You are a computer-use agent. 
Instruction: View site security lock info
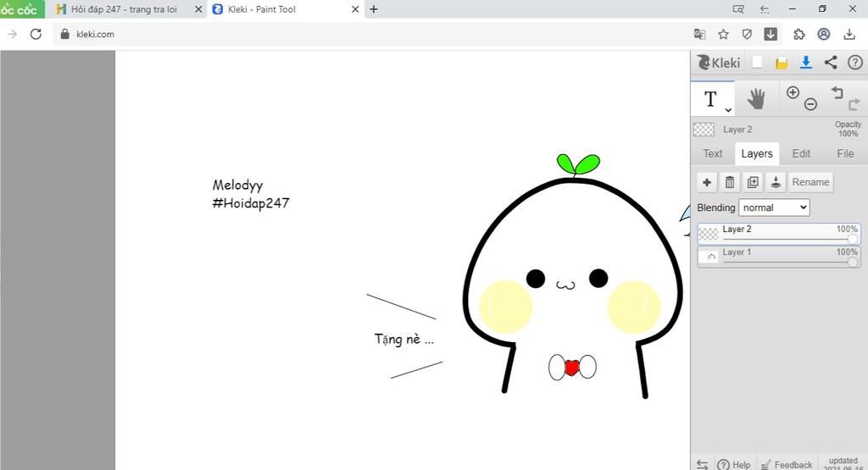click(64, 34)
